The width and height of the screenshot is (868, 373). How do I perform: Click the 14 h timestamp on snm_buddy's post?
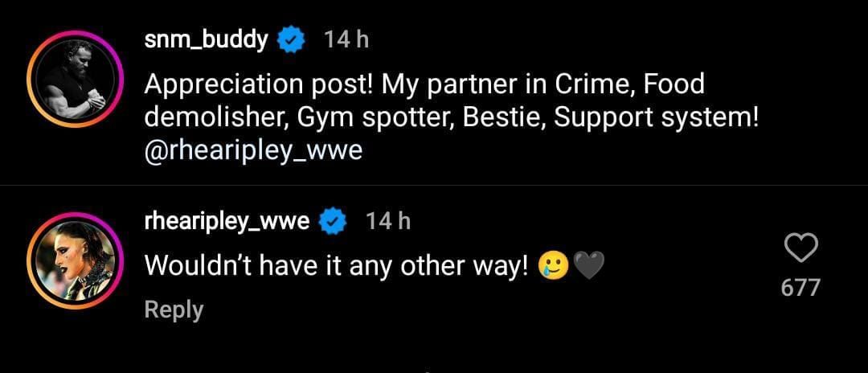point(346,39)
